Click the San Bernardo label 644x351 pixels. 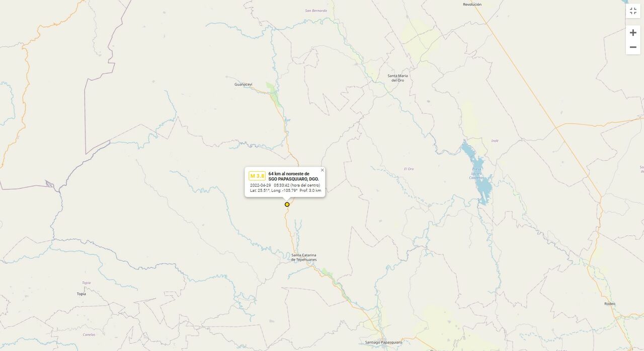click(x=316, y=11)
